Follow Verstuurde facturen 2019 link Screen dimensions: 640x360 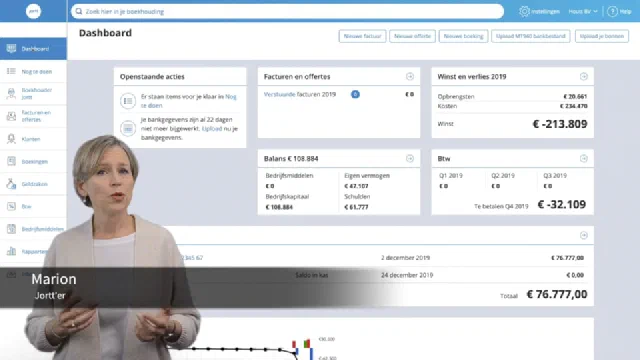click(x=300, y=94)
